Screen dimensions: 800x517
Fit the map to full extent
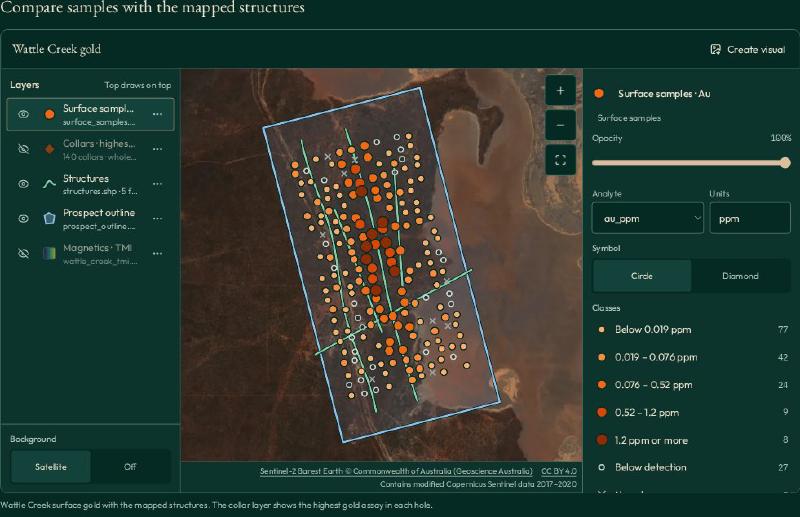[560, 160]
